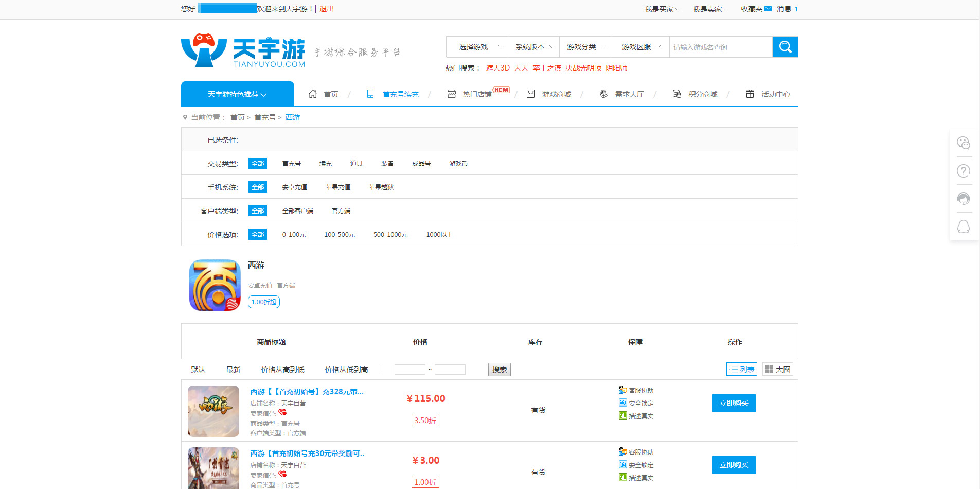Expand 天宇游特色推荐 menu
Screen dimensions: 980x489
[x=238, y=94]
